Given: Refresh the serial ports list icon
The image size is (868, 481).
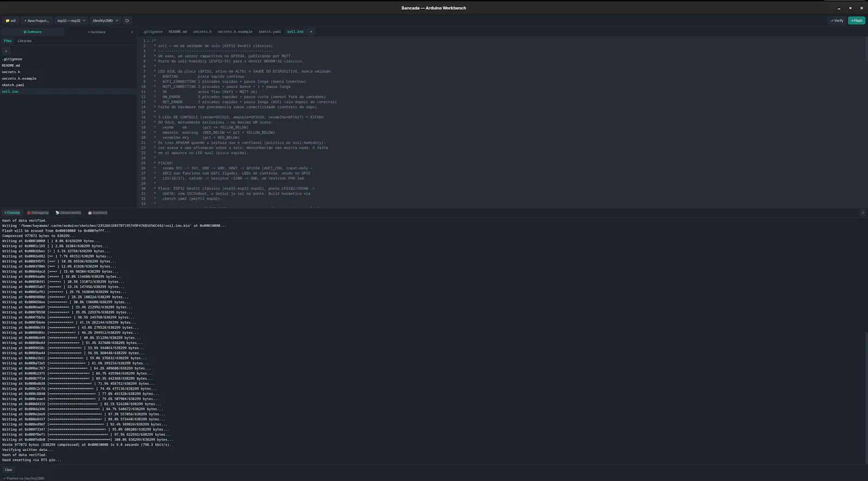Looking at the screenshot, I should tap(127, 21).
